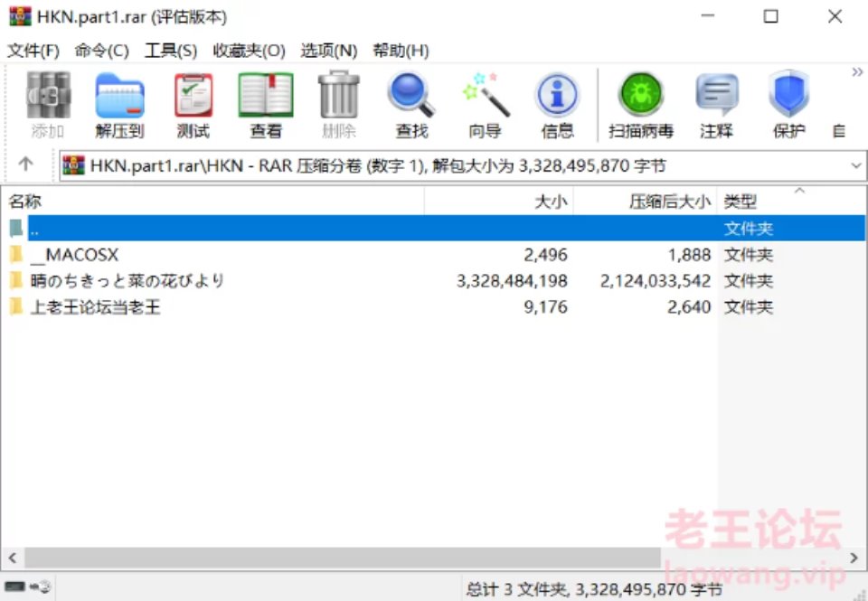Click the 解压到 (Extract to) icon
The height and width of the screenshot is (601, 868).
[119, 105]
